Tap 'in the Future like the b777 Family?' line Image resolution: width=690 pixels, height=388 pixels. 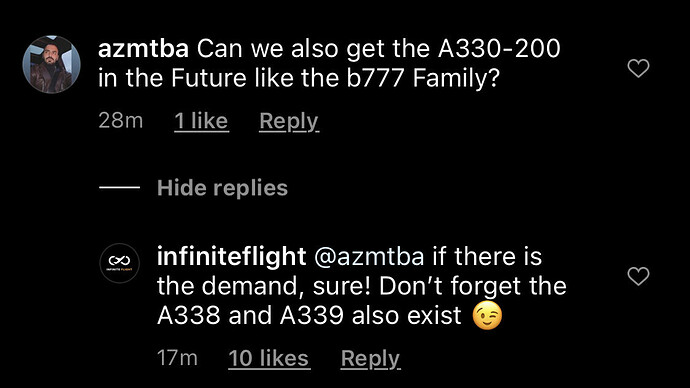tap(299, 78)
